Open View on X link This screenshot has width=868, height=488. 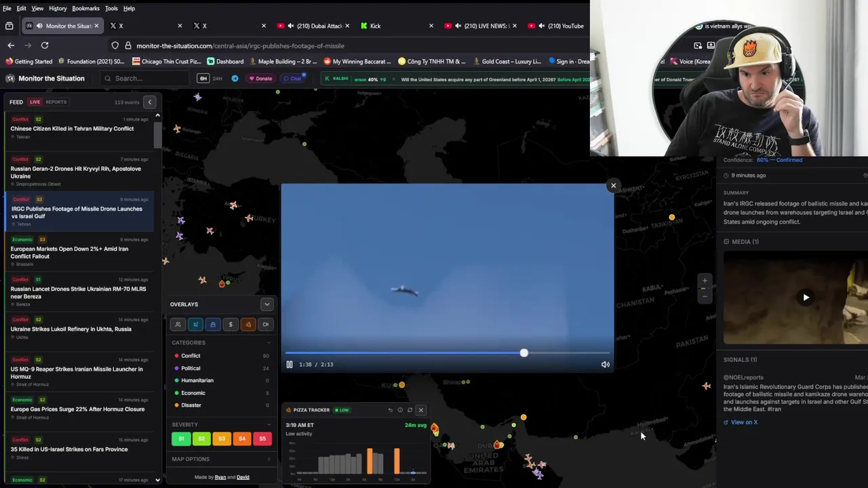point(741,422)
